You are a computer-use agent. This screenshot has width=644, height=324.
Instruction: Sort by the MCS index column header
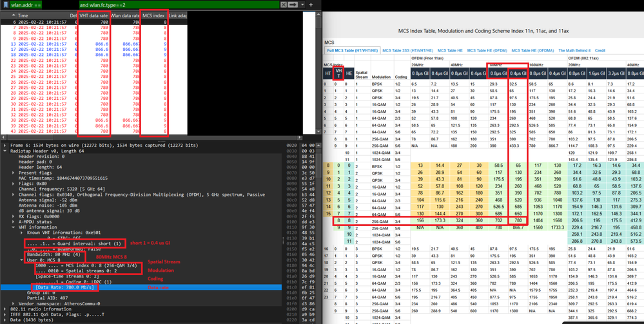(154, 15)
